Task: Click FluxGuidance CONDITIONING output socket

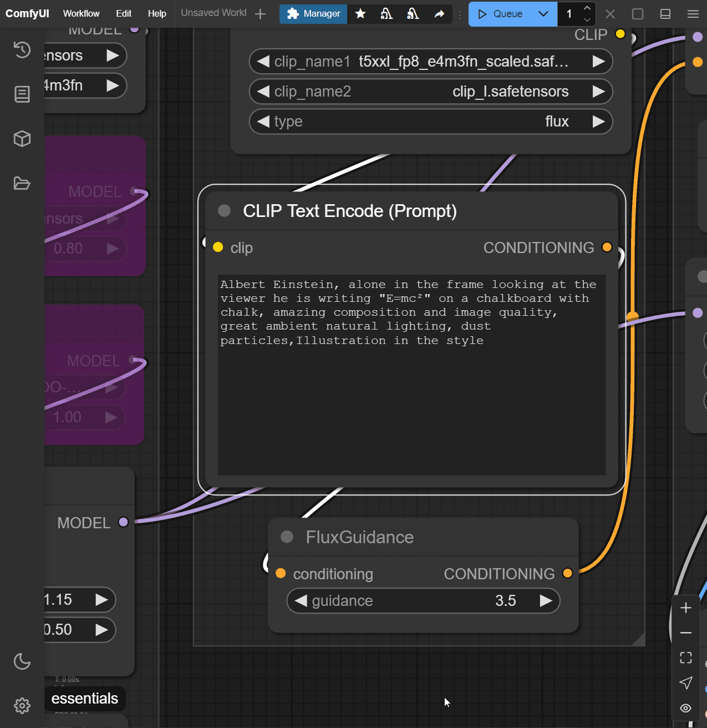Action: [567, 573]
